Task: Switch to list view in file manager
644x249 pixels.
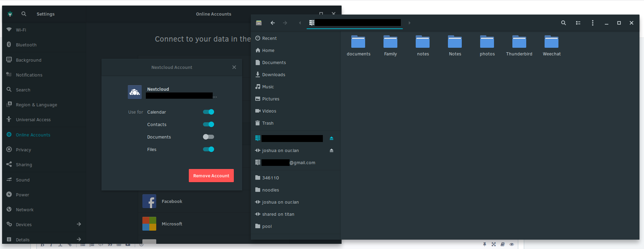Action: (x=578, y=23)
